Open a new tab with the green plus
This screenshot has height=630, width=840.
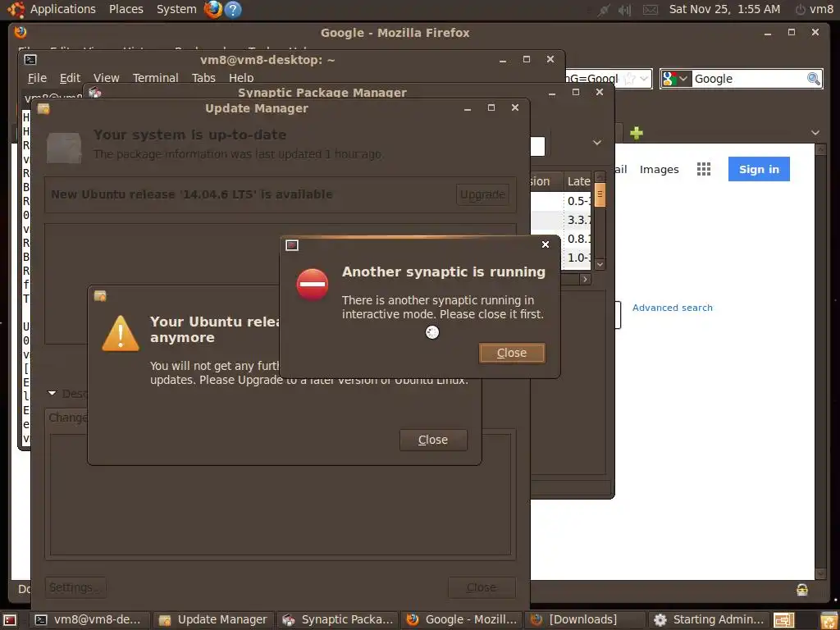(x=636, y=133)
